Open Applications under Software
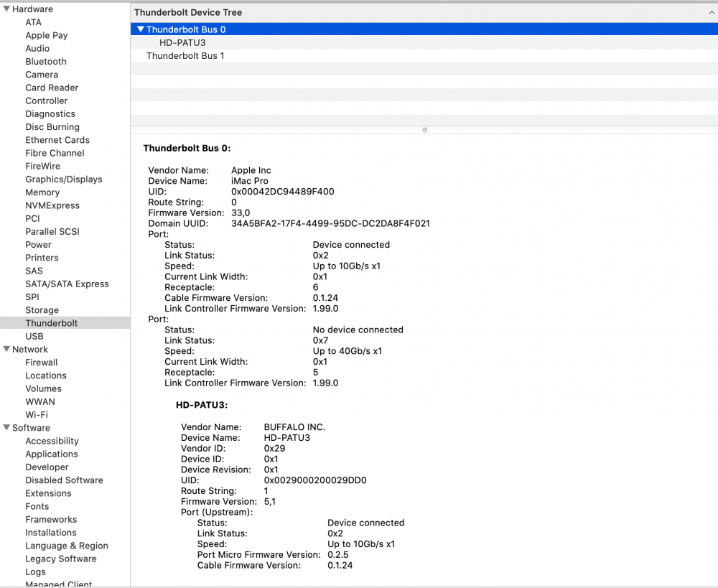This screenshot has width=718, height=588. 51,454
